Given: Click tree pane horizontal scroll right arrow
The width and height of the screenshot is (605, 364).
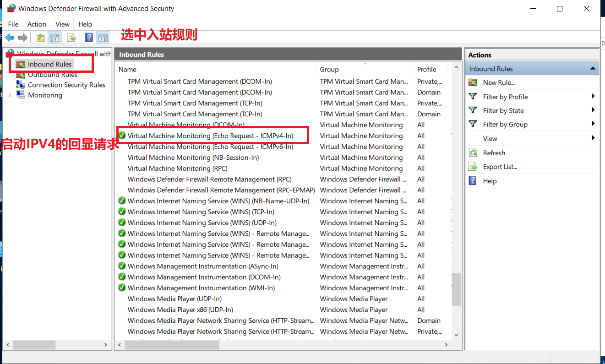Looking at the screenshot, I should (106, 345).
